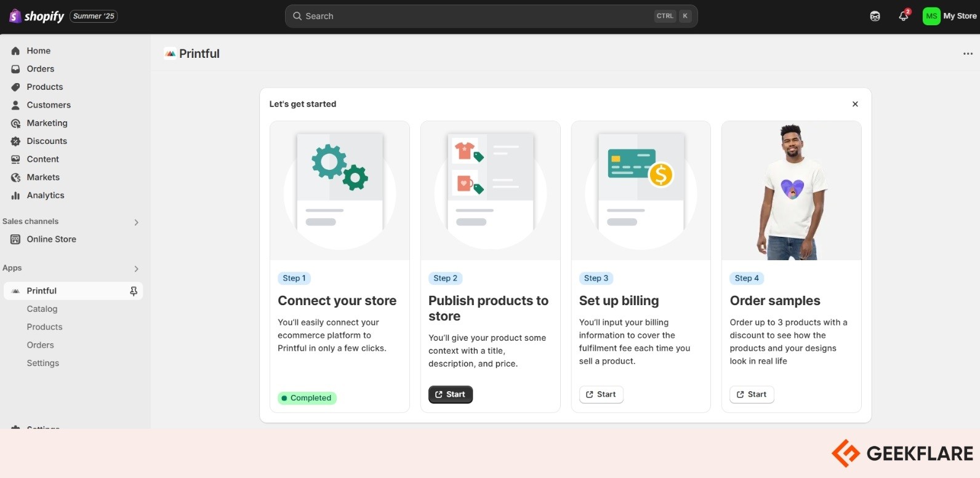Start the Order samples step
The height and width of the screenshot is (478, 980).
pyautogui.click(x=752, y=394)
